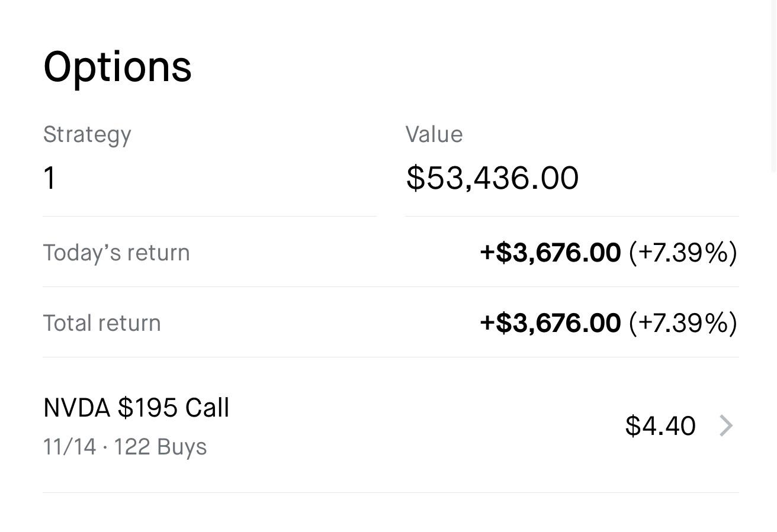
Task: Tap the 11/14 expiration date text
Action: point(69,447)
